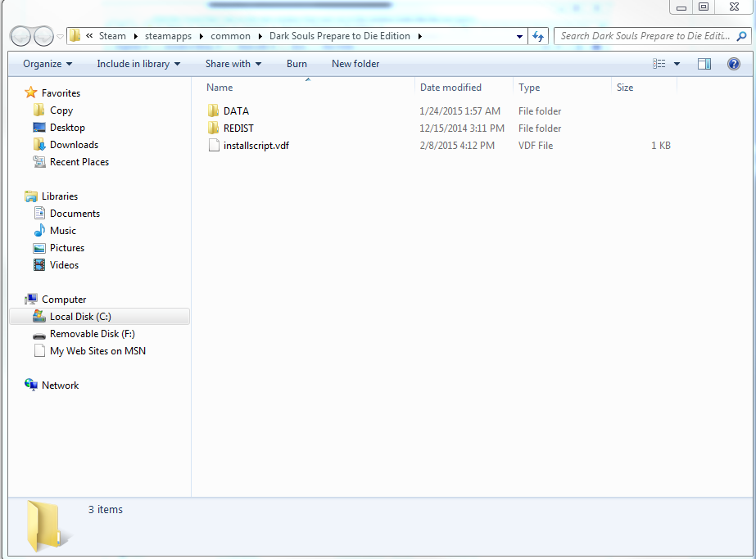
Task: Expand arrow after Dark Souls breadcrumb
Action: coord(420,36)
